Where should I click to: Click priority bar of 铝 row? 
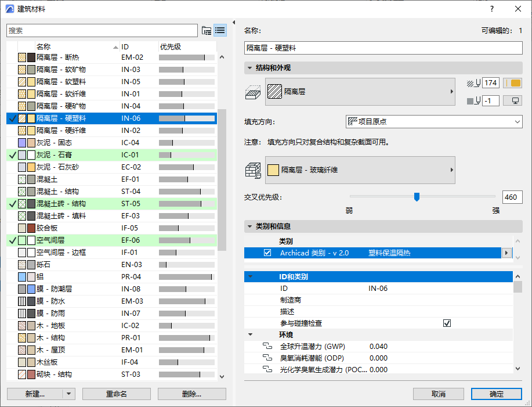click(187, 277)
